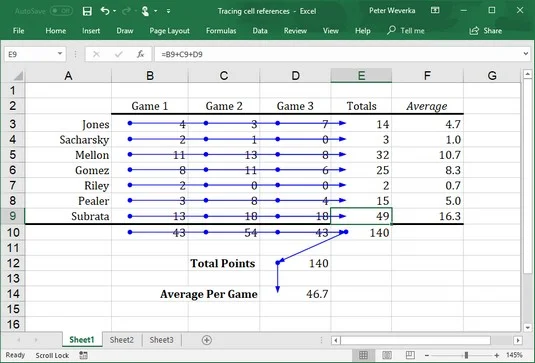Expand the Name Box dropdown arrow
Image resolution: width=535 pixels, height=363 pixels.
pyautogui.click(x=60, y=54)
